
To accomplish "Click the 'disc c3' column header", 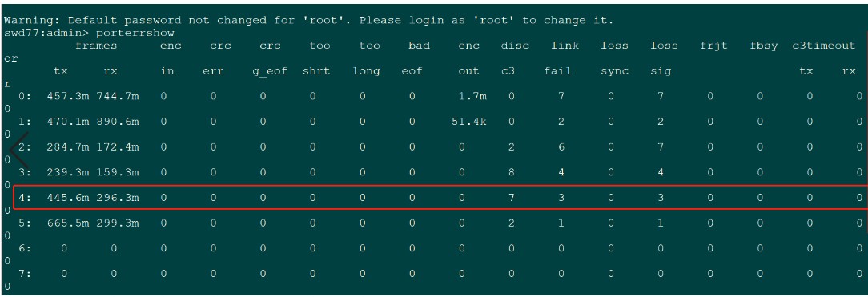I will [x=514, y=58].
